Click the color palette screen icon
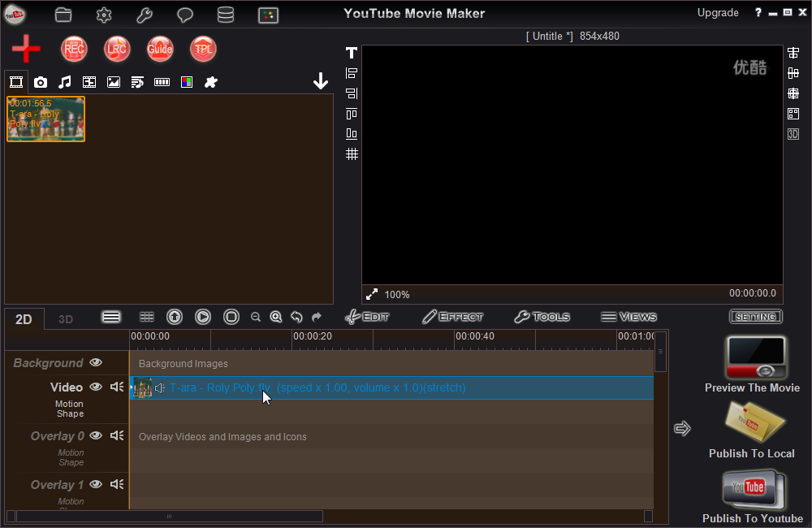This screenshot has width=812, height=528. click(x=268, y=15)
